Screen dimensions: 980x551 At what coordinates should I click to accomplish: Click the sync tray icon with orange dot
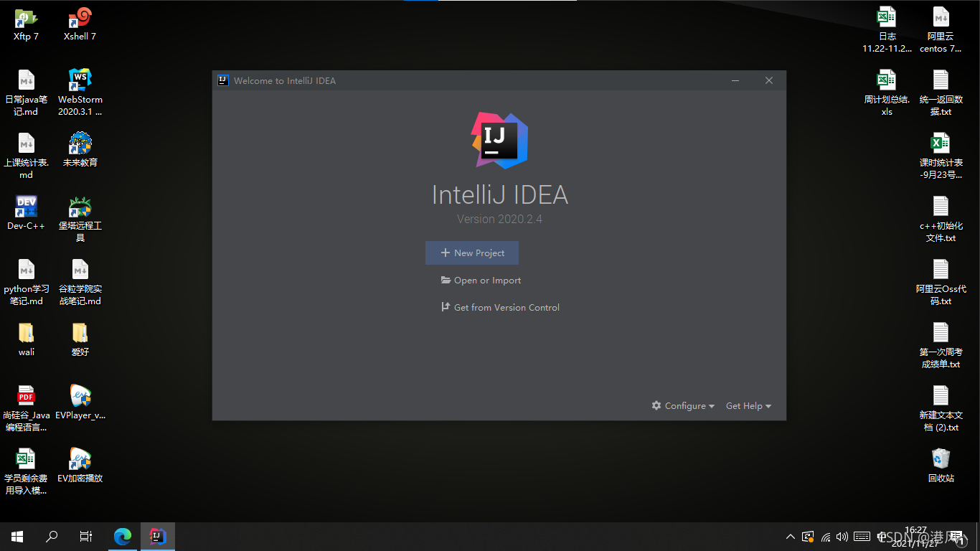pyautogui.click(x=808, y=537)
